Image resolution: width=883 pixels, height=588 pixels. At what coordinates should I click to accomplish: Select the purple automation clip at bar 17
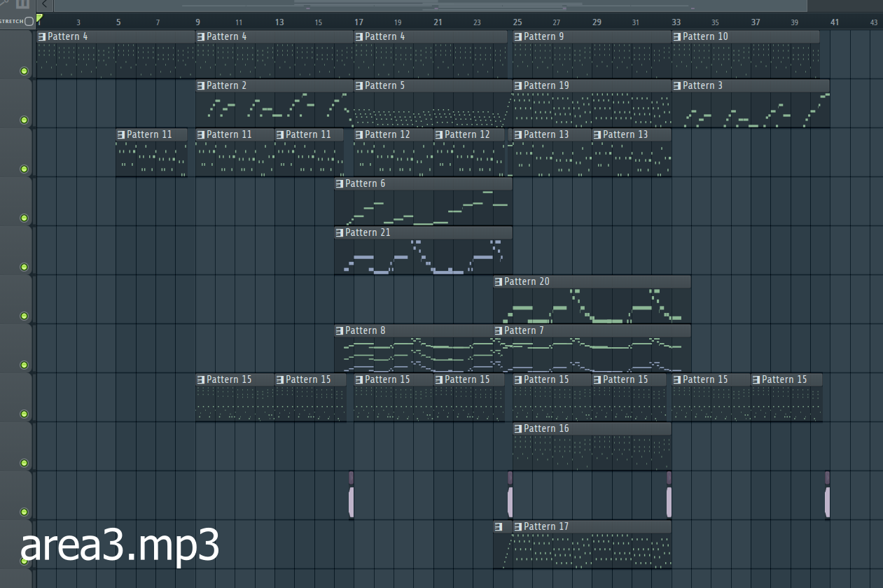pyautogui.click(x=351, y=495)
